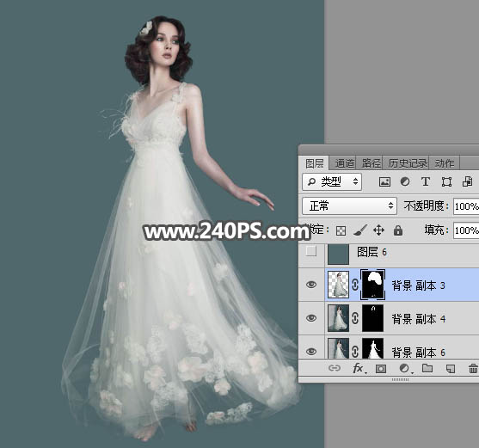
Task: Filter layers by smart object icon
Action: click(x=467, y=181)
